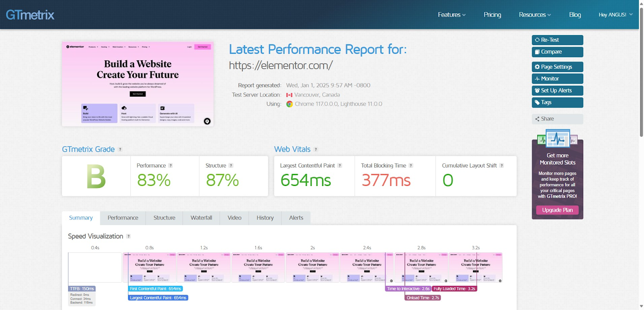Click the Largest Contentful Paint help icon
Screen dimensions: 644x310
[340, 165]
